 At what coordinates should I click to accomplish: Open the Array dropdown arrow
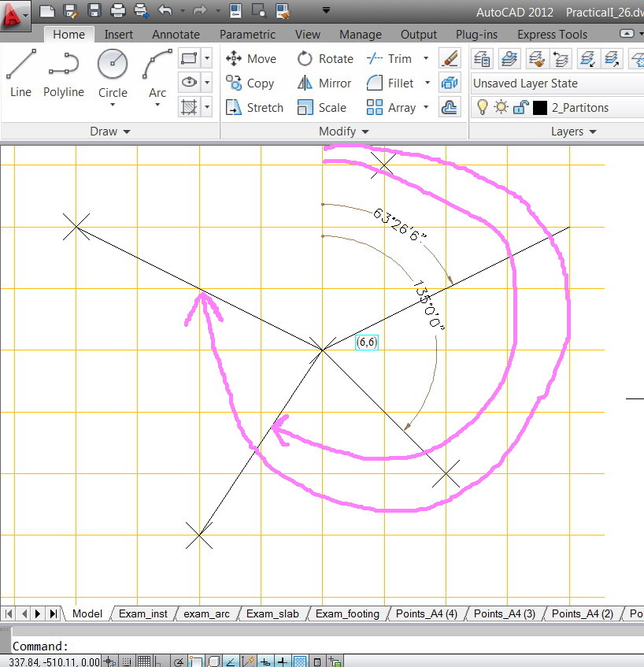[x=426, y=107]
